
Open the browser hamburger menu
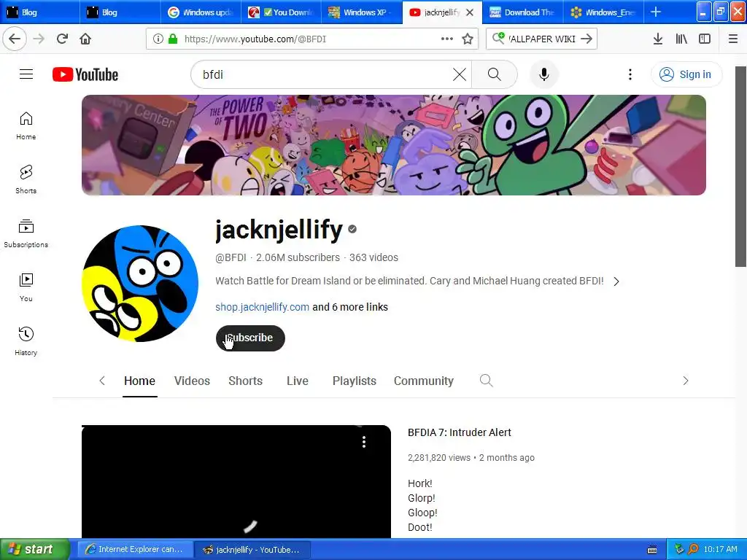tap(733, 39)
